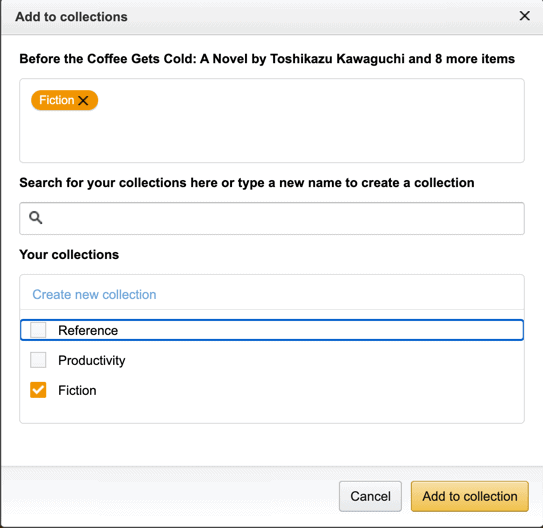Close the Add to collections dialog
This screenshot has width=543, height=528.
tap(524, 16)
